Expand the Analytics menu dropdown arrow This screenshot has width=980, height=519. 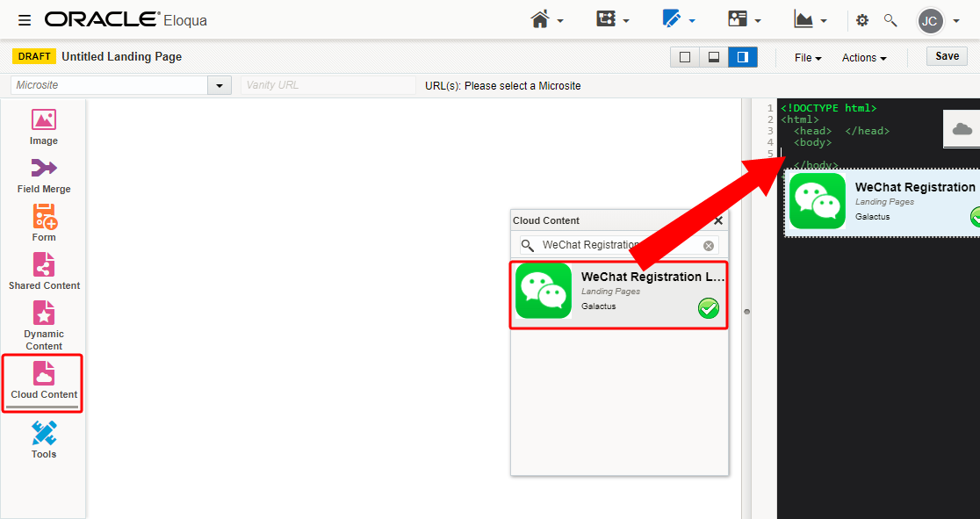point(823,21)
